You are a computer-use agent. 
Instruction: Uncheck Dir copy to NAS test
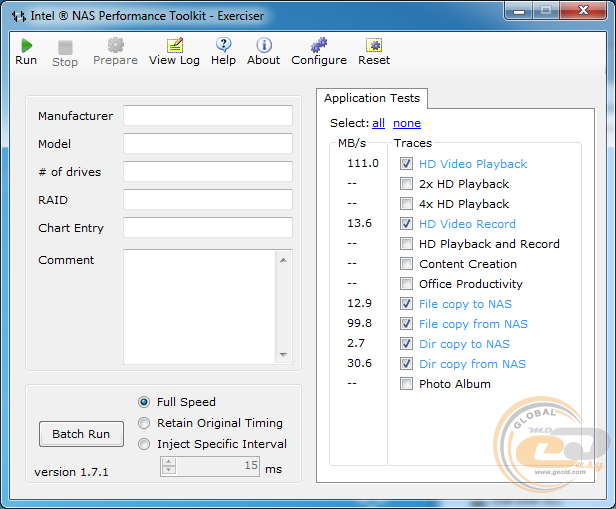406,344
